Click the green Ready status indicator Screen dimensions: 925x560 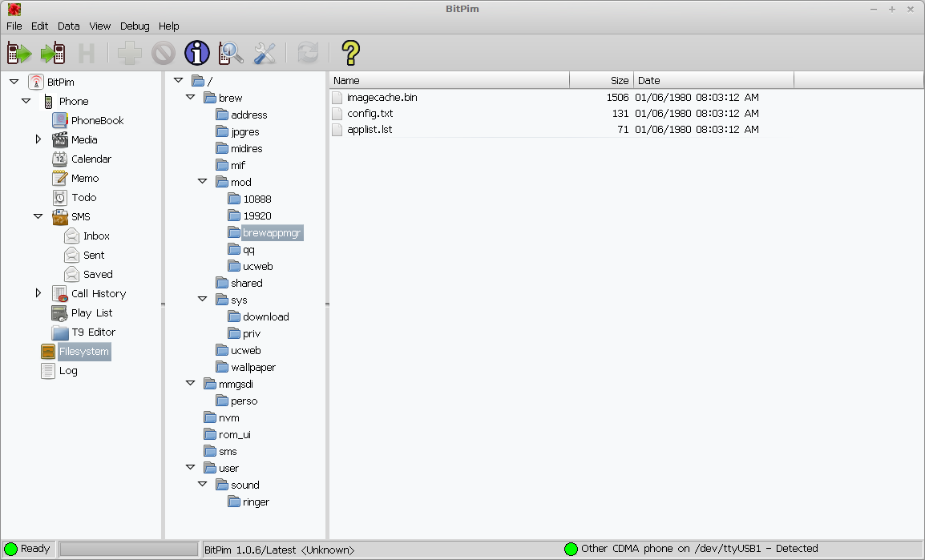11,550
